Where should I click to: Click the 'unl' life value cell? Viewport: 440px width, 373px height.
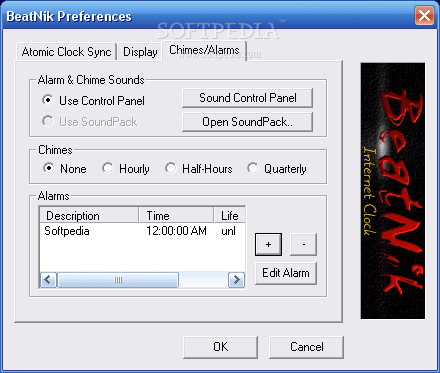tap(228, 231)
